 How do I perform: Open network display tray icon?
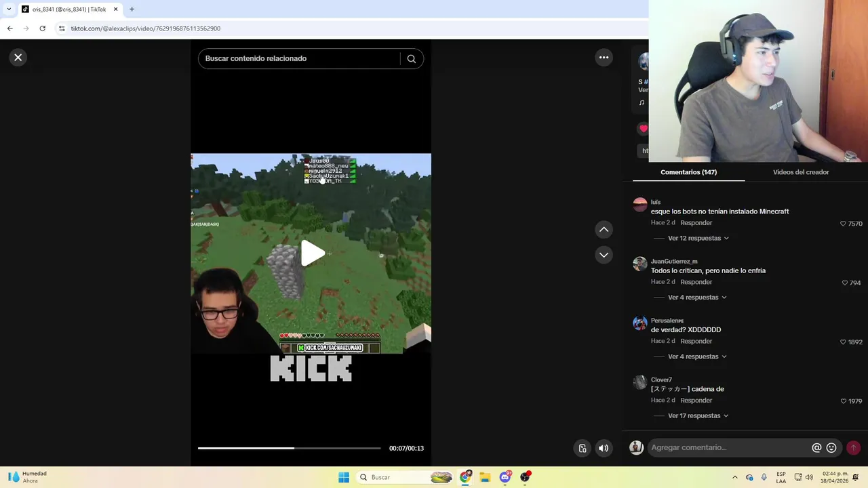point(798,477)
